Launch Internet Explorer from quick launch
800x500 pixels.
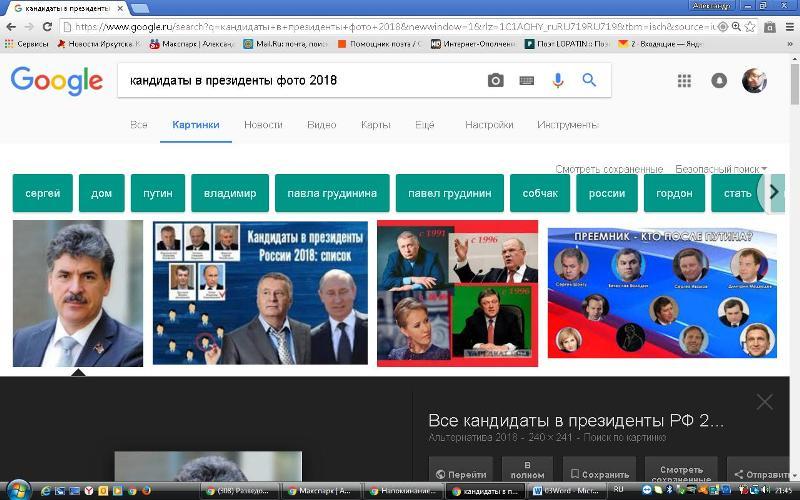(x=46, y=491)
